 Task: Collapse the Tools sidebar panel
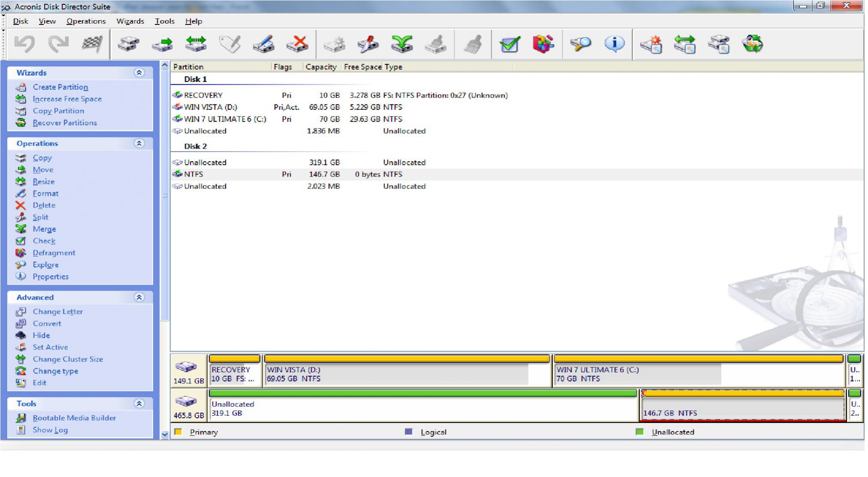(x=139, y=404)
